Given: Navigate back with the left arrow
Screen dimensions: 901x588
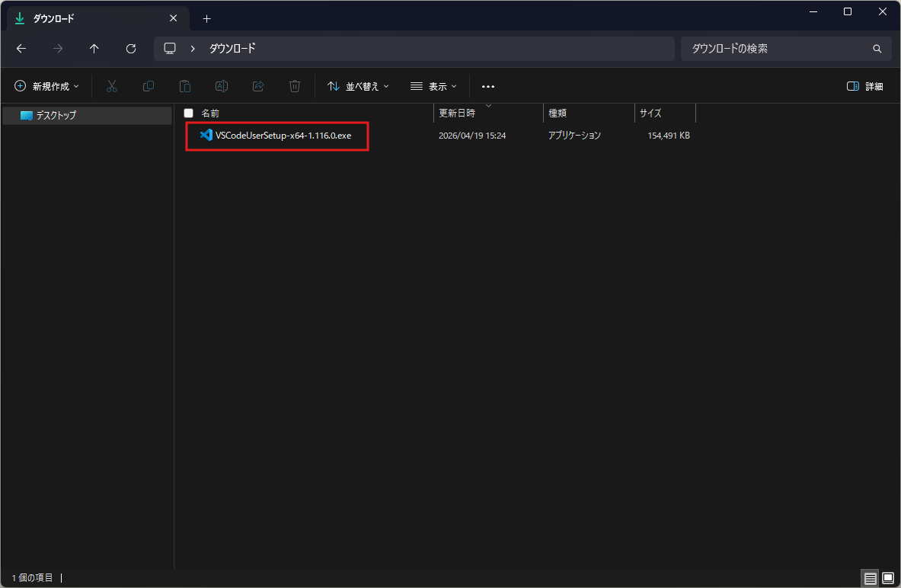Looking at the screenshot, I should 21,49.
